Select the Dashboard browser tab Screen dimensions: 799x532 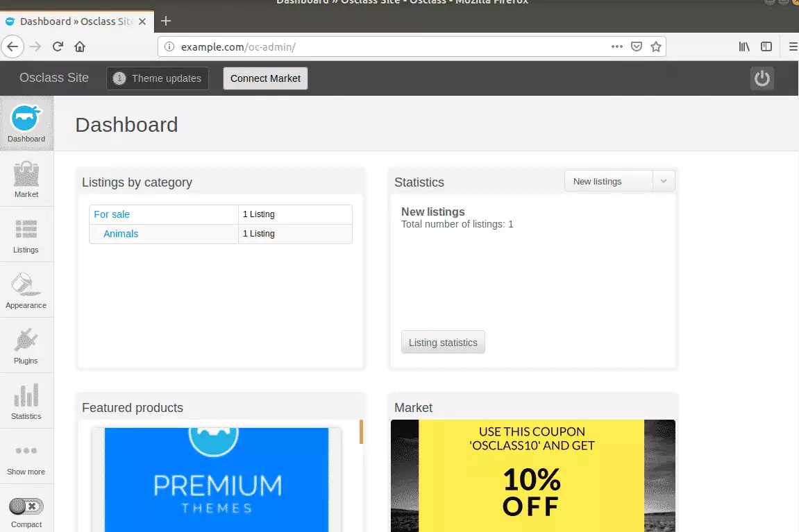pyautogui.click(x=77, y=22)
